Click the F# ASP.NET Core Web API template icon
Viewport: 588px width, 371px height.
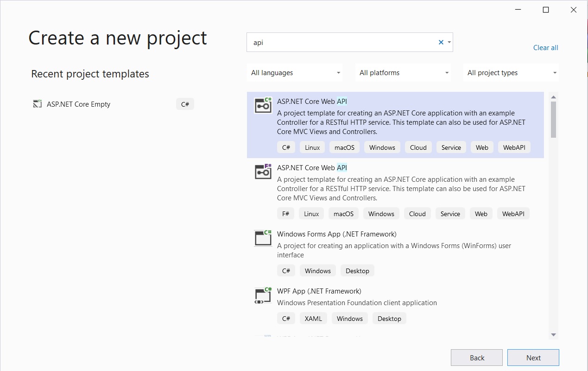point(263,172)
